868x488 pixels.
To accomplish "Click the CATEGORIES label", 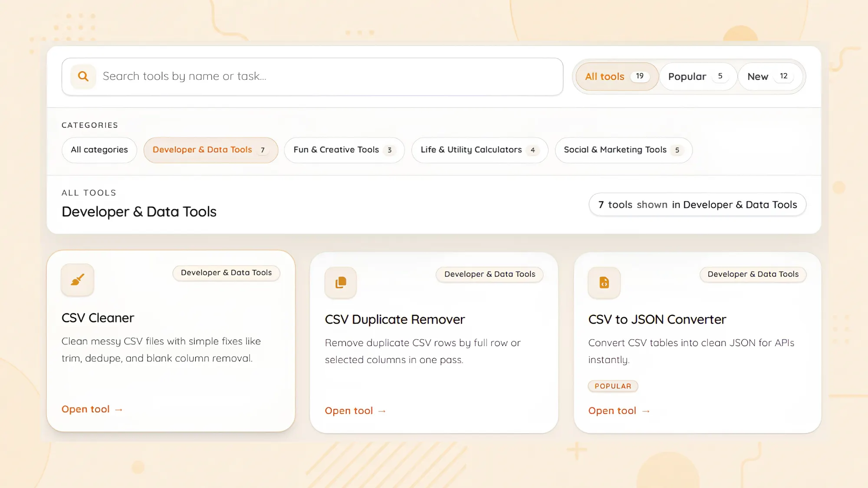I will [x=90, y=125].
